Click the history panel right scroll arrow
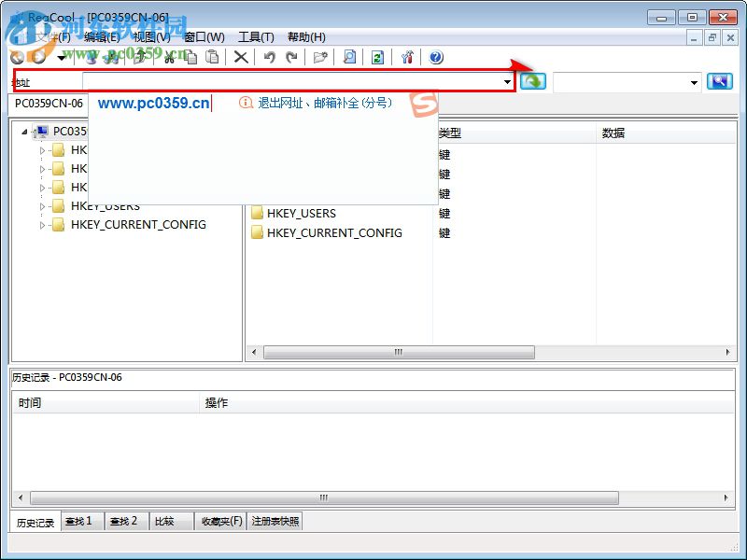 click(726, 498)
